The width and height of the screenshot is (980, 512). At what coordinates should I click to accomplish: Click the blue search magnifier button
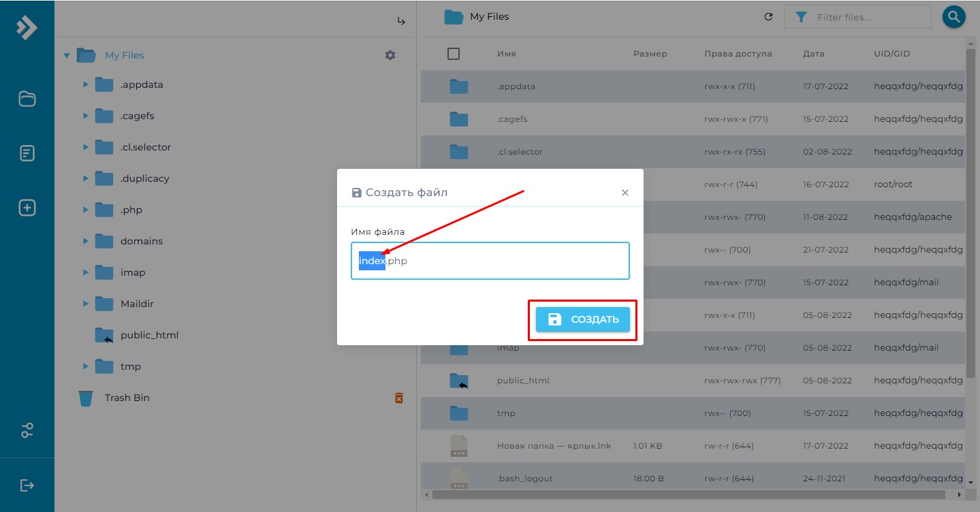click(x=954, y=16)
